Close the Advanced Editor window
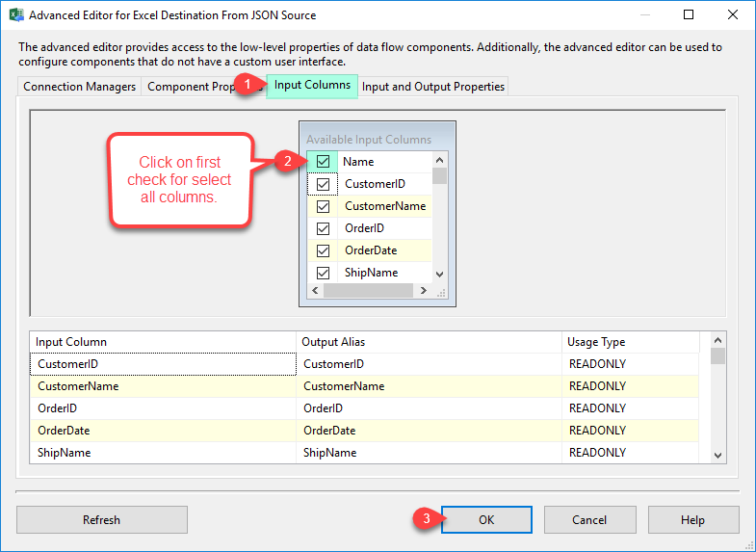 point(733,15)
